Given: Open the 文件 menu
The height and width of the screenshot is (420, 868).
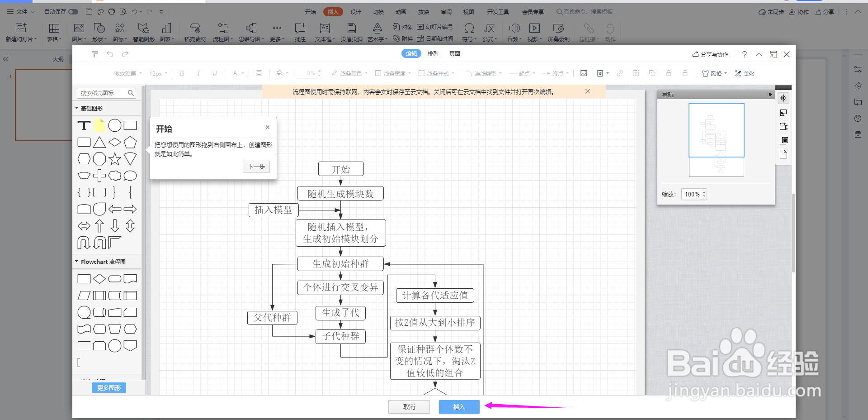Looking at the screenshot, I should click(21, 12).
